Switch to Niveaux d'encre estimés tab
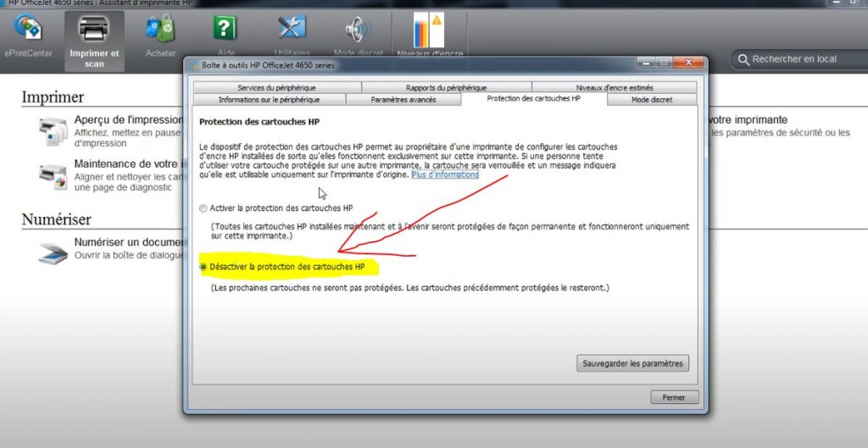868x448 pixels. [615, 87]
